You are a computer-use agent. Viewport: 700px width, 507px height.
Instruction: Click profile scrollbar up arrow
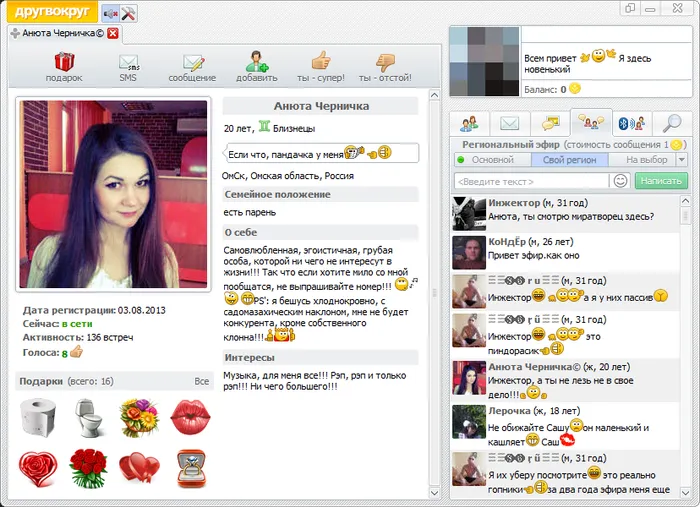tap(434, 95)
